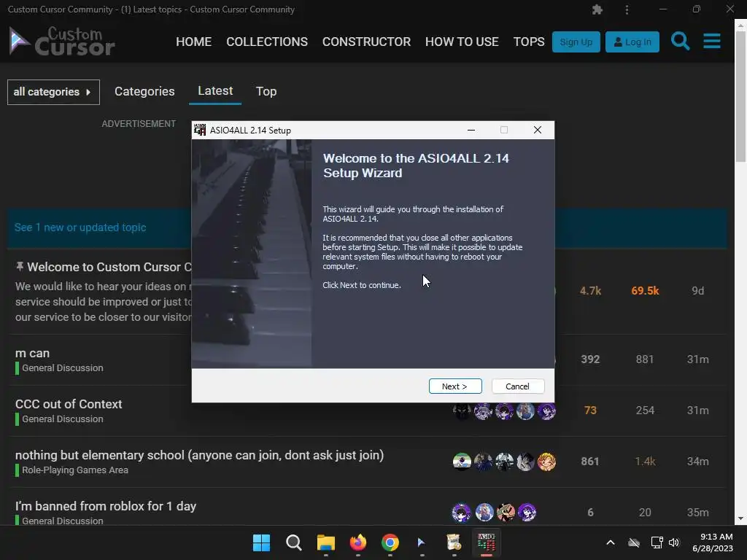747x560 pixels.
Task: Click the browser extensions puzzle icon
Action: click(597, 9)
